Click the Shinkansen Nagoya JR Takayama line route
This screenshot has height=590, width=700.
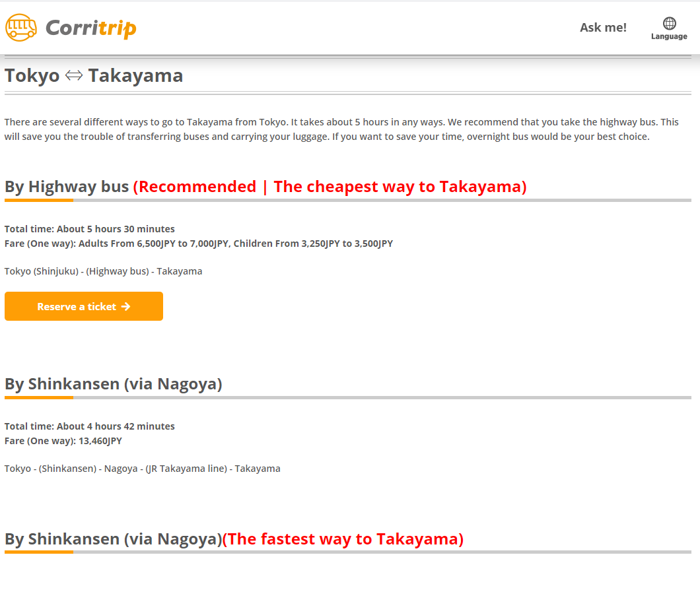pyautogui.click(x=142, y=469)
